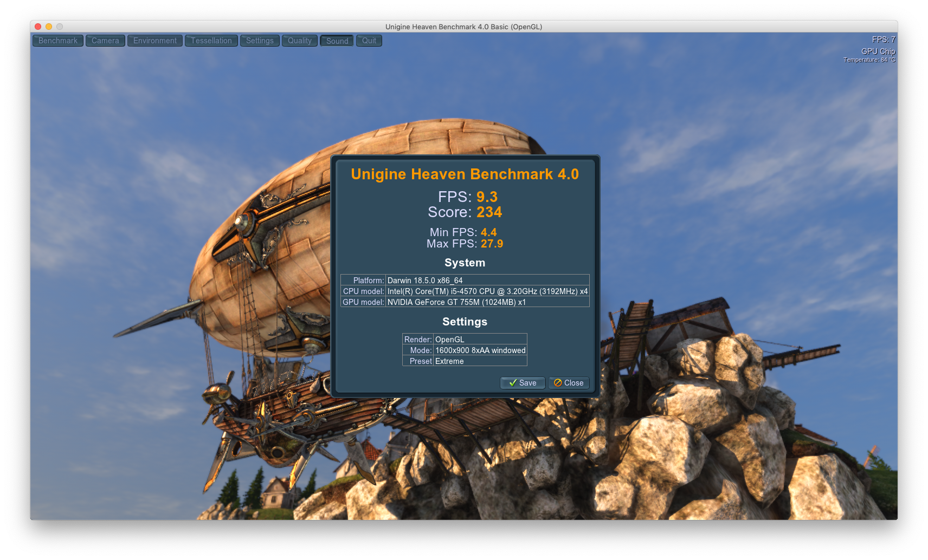
Task: Click the 'Platform:' row label
Action: tap(369, 281)
